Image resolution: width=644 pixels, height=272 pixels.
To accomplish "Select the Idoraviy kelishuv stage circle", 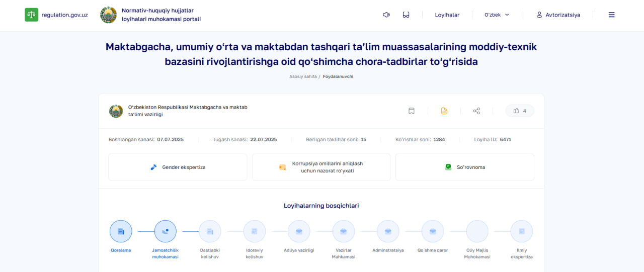I will tap(255, 231).
